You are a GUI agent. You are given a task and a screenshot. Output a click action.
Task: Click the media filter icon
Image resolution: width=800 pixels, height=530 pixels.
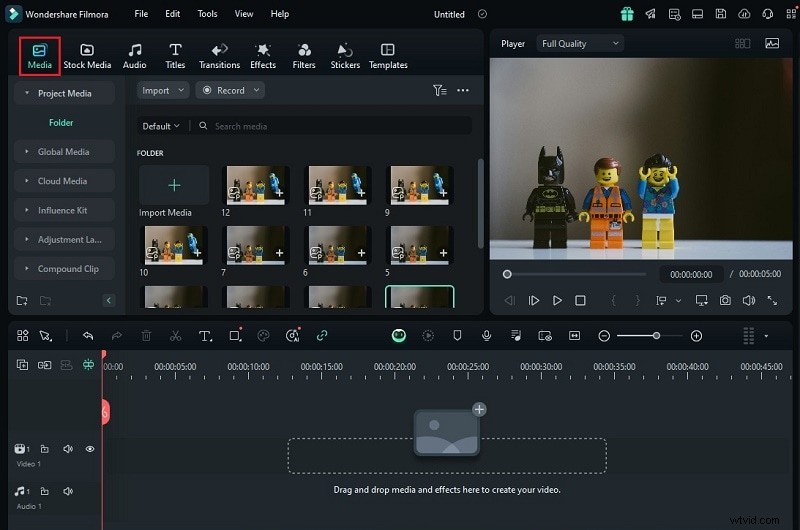(440, 90)
